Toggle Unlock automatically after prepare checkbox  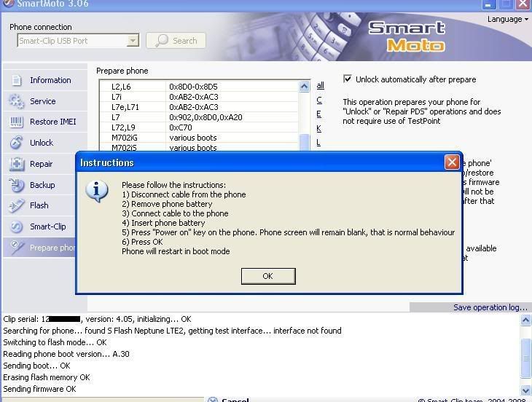348,79
